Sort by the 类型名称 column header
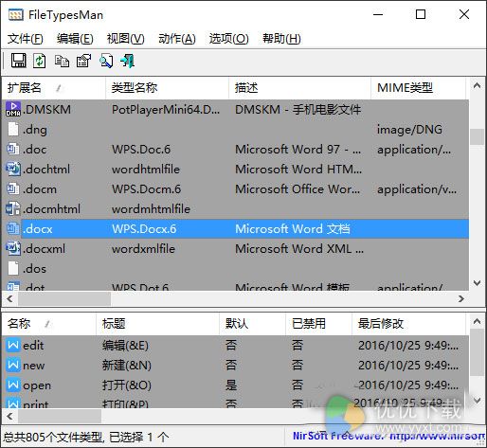Screen dimensions: 487x448 (x=167, y=88)
